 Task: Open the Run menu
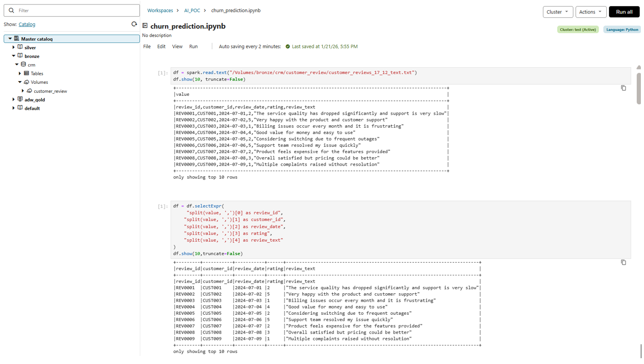[x=193, y=47]
